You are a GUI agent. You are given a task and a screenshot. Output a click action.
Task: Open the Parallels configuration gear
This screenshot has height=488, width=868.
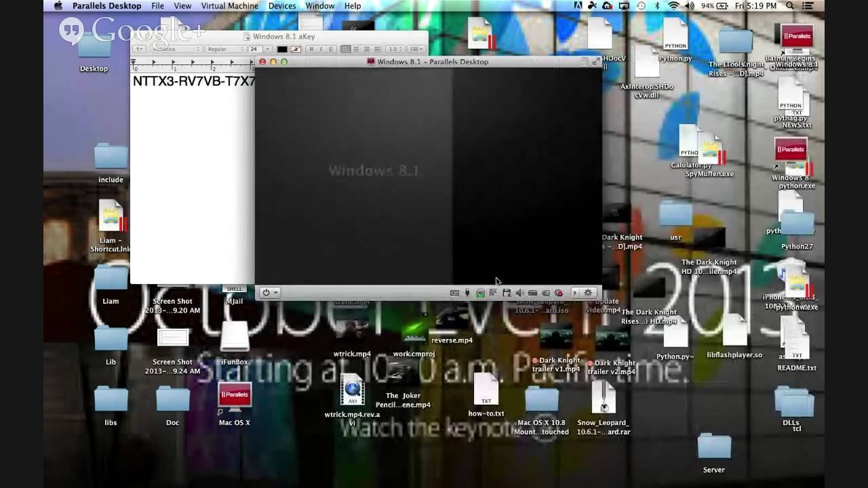pos(588,293)
